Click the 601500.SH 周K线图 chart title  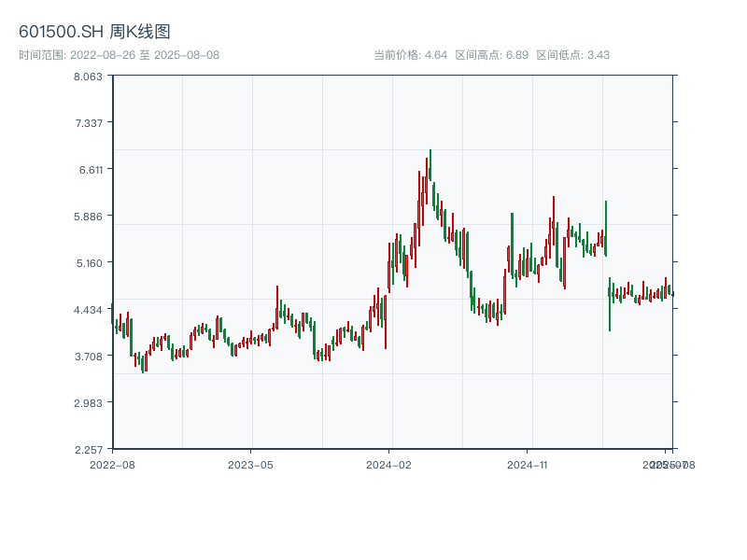(94, 33)
